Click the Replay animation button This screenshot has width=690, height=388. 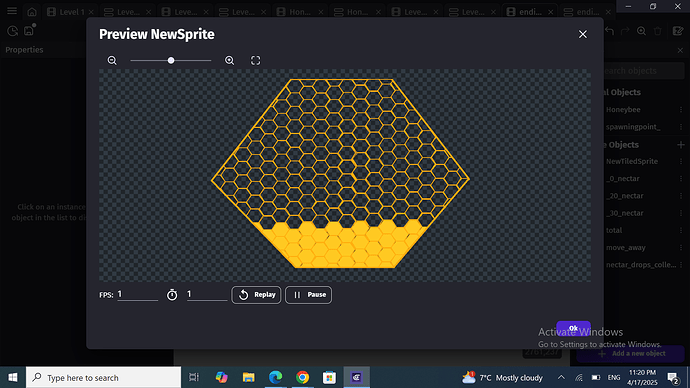pos(256,295)
